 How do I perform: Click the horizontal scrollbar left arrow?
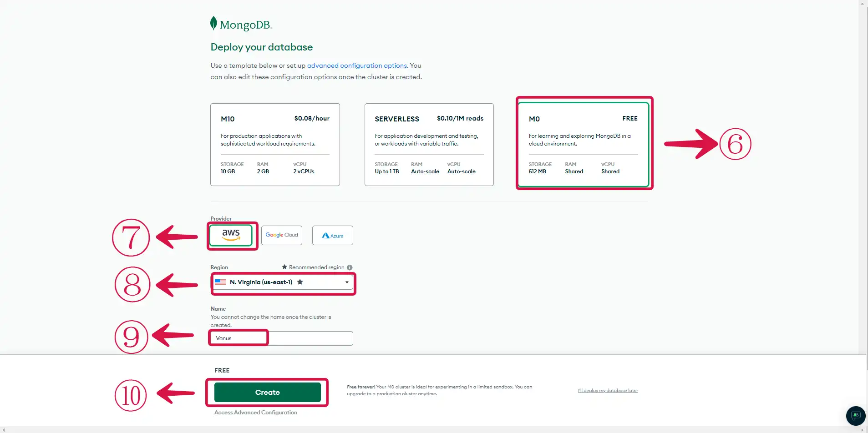4,430
